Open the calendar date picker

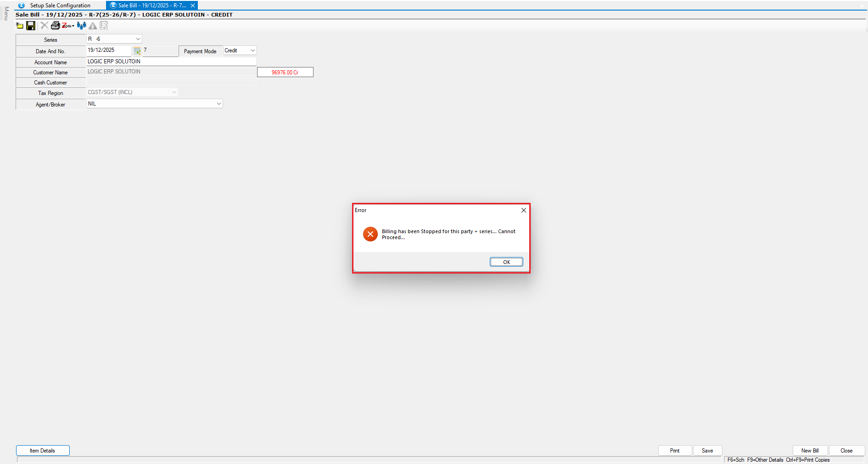click(137, 51)
